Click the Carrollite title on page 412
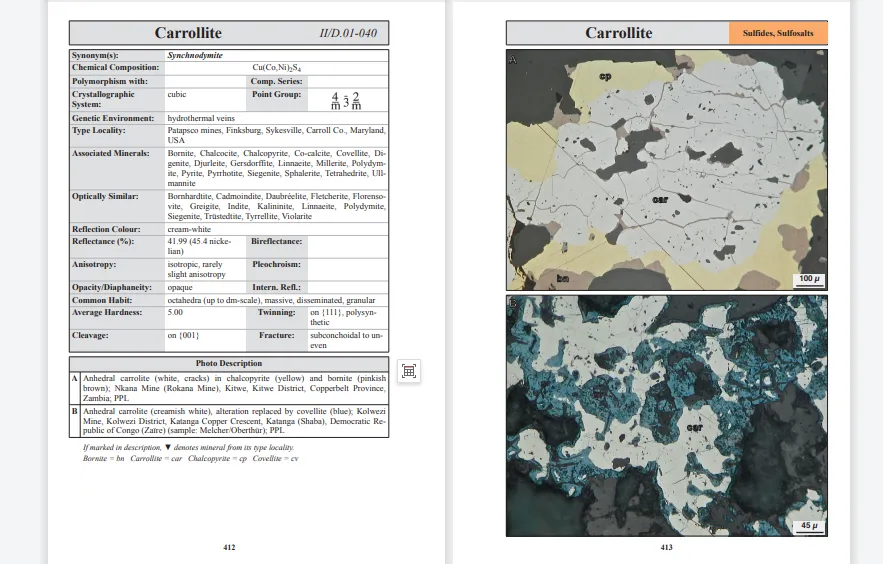Image resolution: width=883 pixels, height=564 pixels. click(188, 33)
